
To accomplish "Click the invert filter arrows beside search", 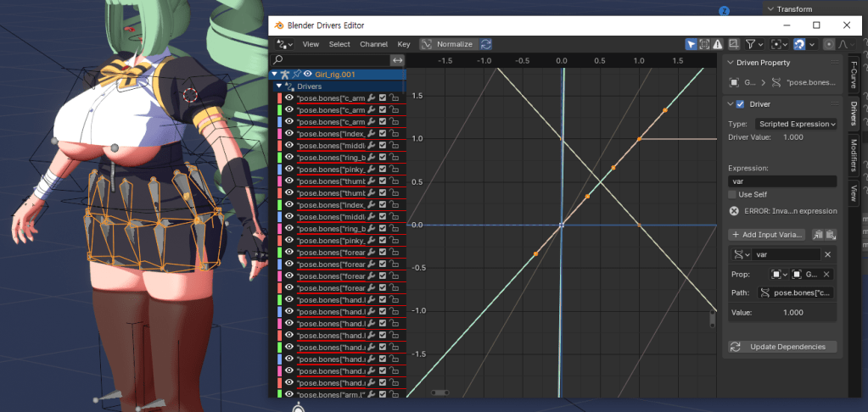I will tap(396, 60).
